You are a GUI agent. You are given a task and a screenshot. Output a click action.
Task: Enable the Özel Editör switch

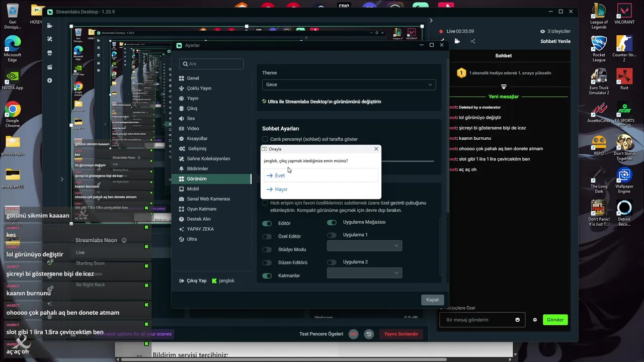[267, 236]
